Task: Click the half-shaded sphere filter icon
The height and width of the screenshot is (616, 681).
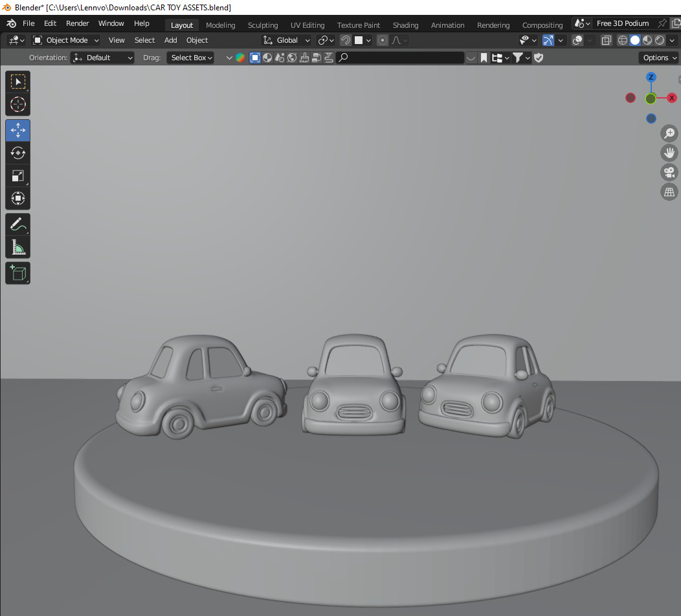Action: click(267, 58)
